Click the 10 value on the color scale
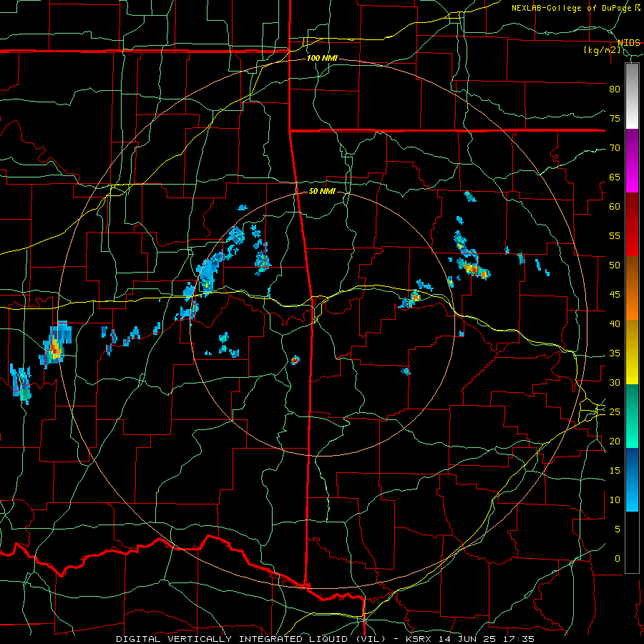 pyautogui.click(x=615, y=500)
